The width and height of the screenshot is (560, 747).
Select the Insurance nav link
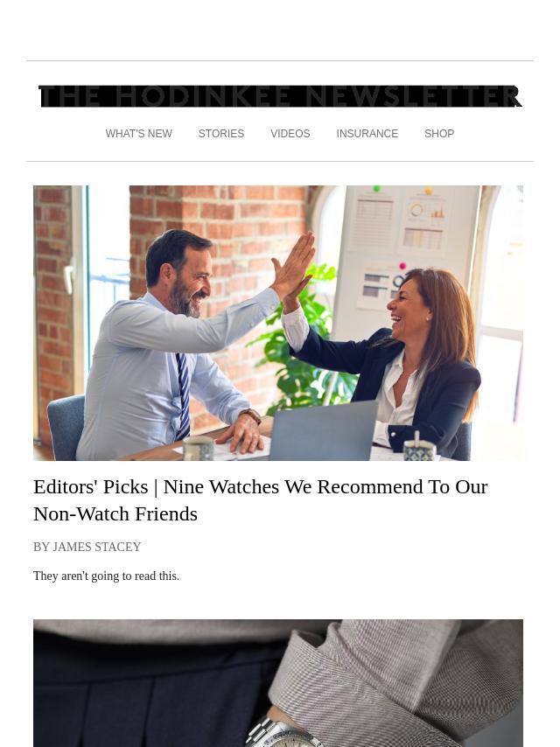[367, 134]
